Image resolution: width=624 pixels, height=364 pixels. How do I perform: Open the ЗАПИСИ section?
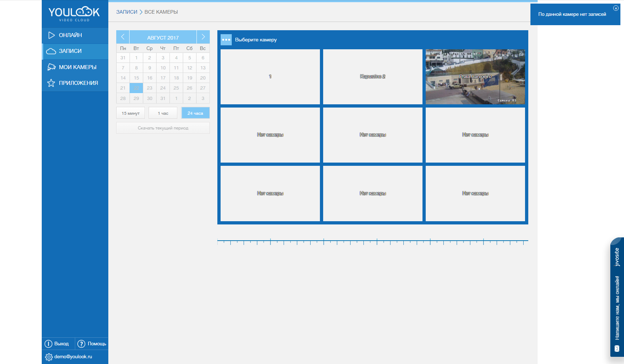(x=75, y=51)
